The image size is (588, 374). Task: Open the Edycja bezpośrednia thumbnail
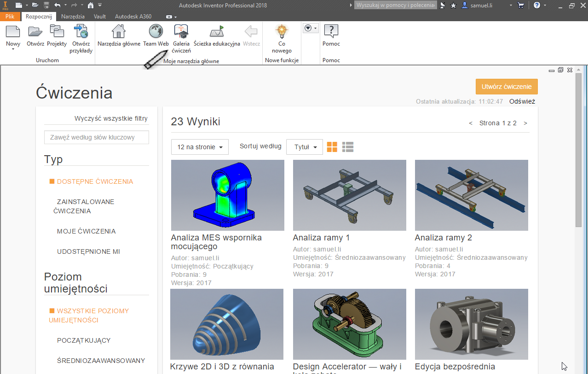[472, 324]
